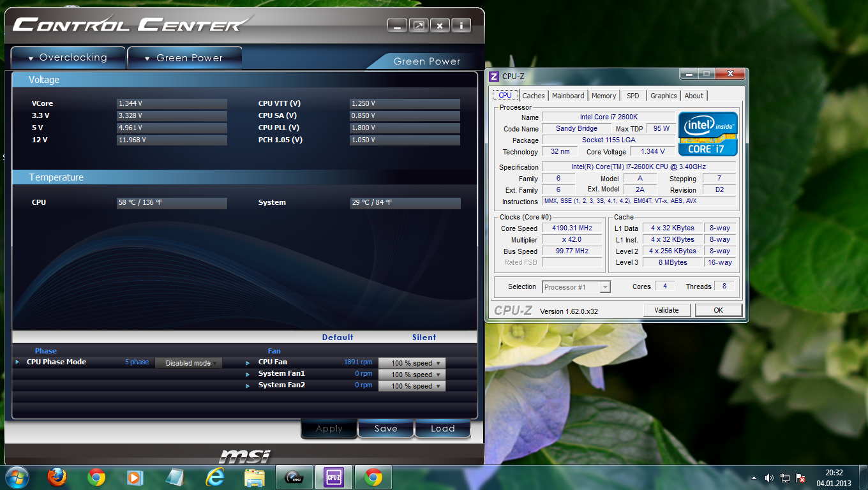
Task: Click the Save button in Control Center
Action: (x=385, y=429)
